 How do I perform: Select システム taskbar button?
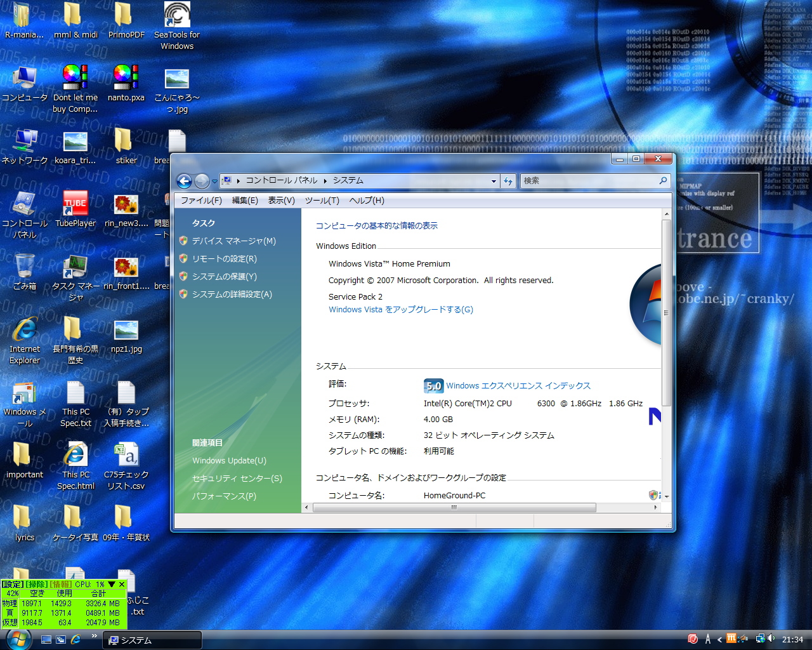[x=152, y=640]
